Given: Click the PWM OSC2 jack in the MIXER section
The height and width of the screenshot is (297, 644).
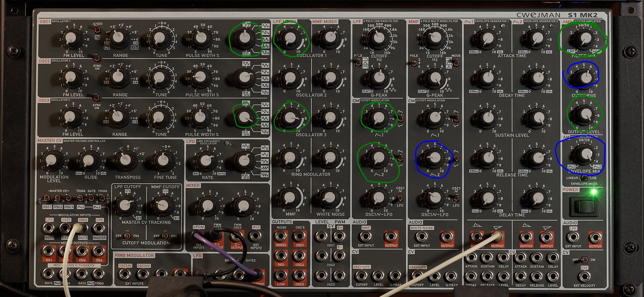Looking at the screenshot, I should coord(237,237).
